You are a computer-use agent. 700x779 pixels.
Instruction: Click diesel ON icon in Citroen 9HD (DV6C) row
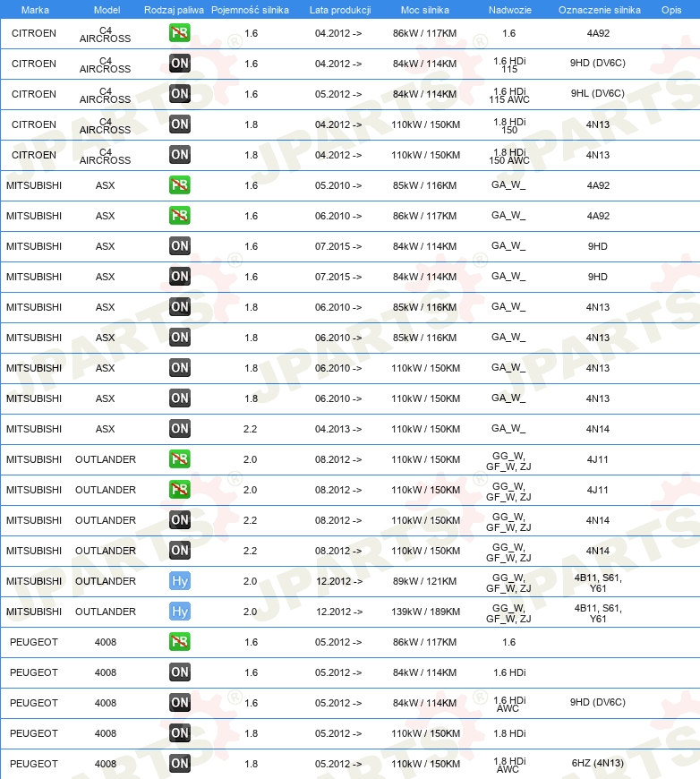[179, 64]
